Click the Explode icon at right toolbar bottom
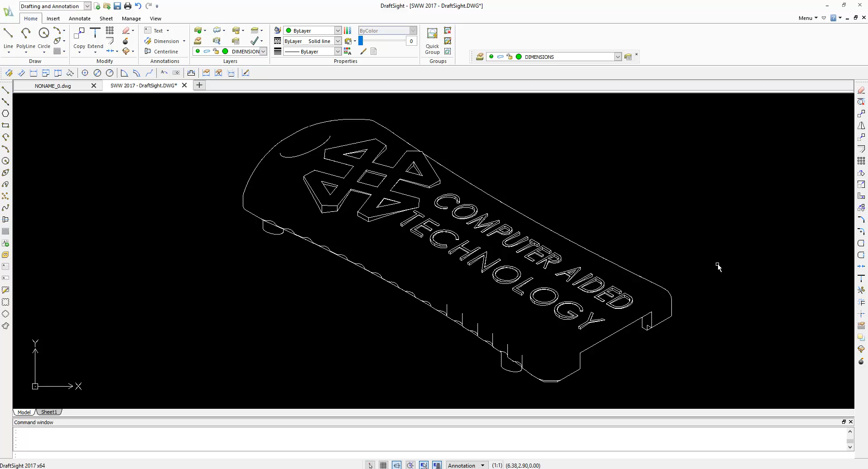Viewport: 868px width, 469px height. coord(861,361)
